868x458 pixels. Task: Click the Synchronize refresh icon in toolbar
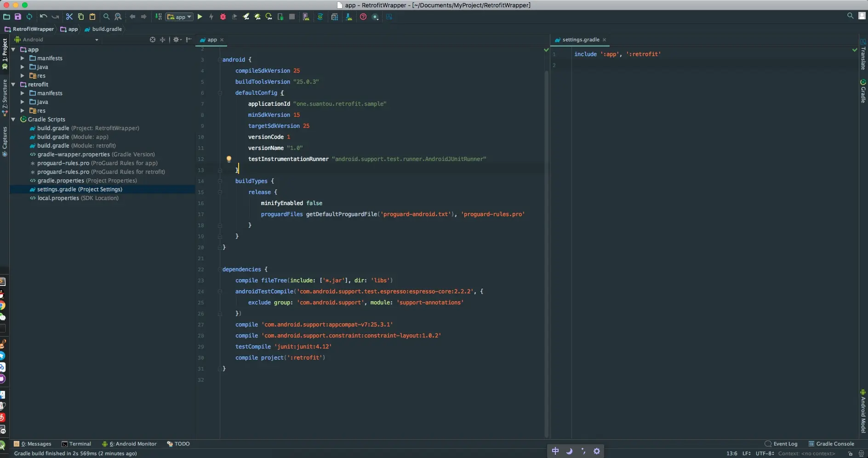click(29, 17)
